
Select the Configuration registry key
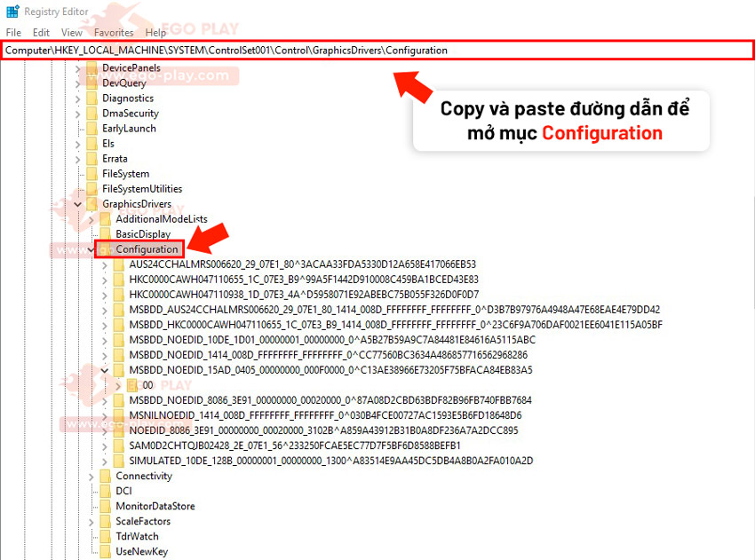click(147, 249)
